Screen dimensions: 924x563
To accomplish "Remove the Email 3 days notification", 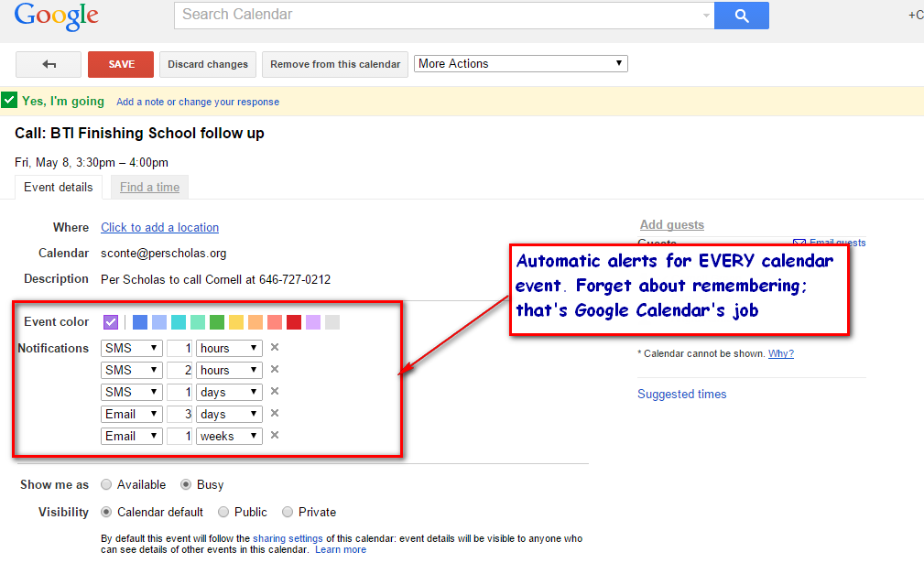I will 275,414.
